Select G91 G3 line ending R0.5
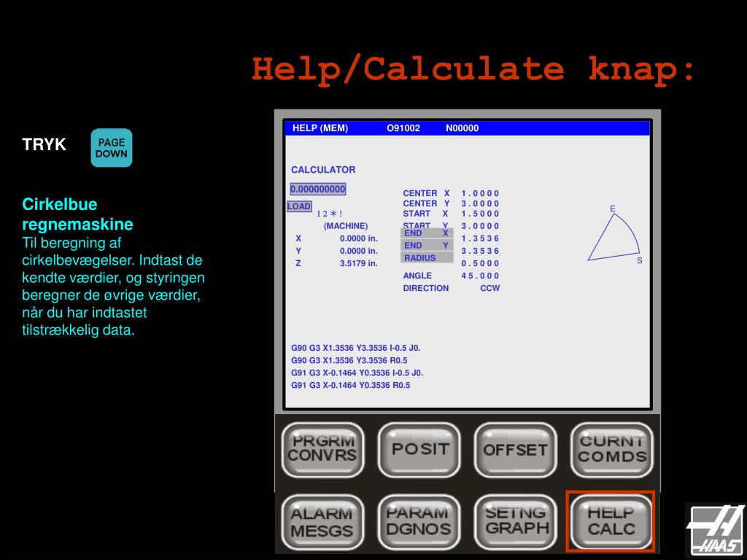Image resolution: width=747 pixels, height=560 pixels. 351,385
